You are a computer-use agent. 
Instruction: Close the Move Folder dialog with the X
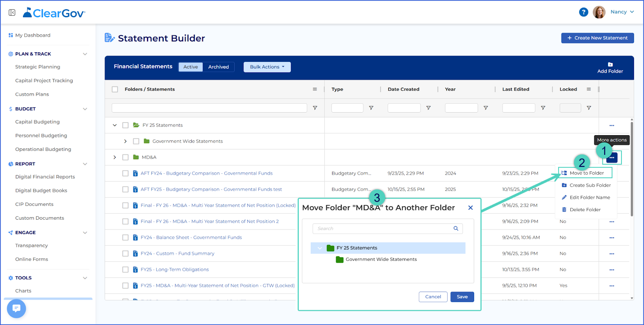tap(471, 208)
